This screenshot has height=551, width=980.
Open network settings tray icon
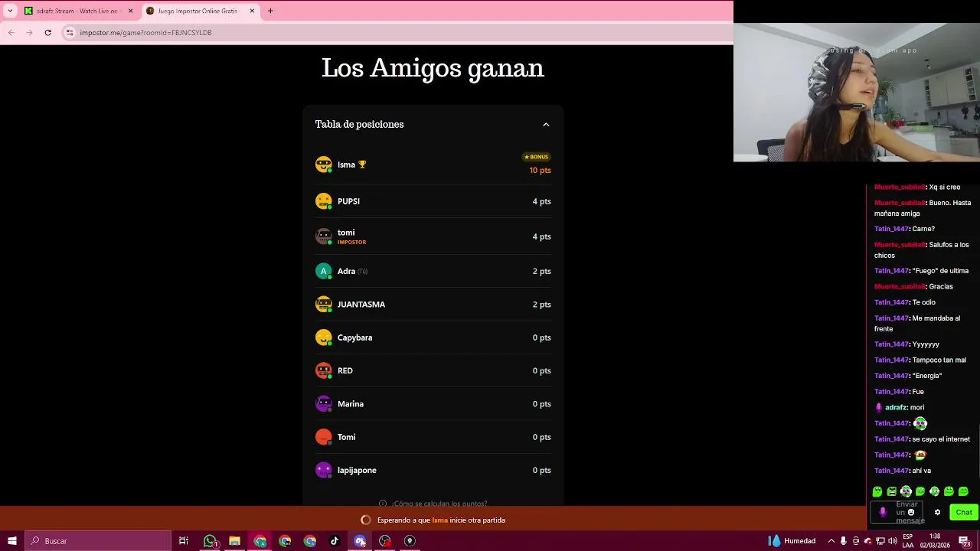(x=880, y=541)
